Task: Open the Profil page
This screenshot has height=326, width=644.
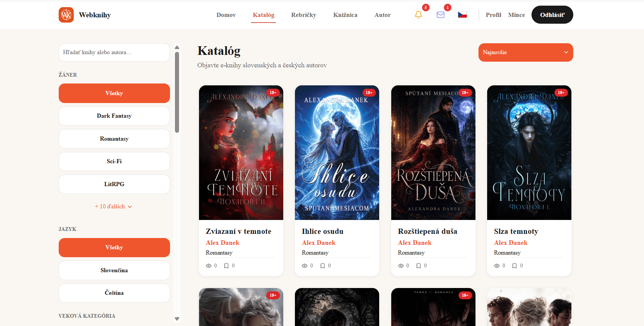Action: [494, 15]
